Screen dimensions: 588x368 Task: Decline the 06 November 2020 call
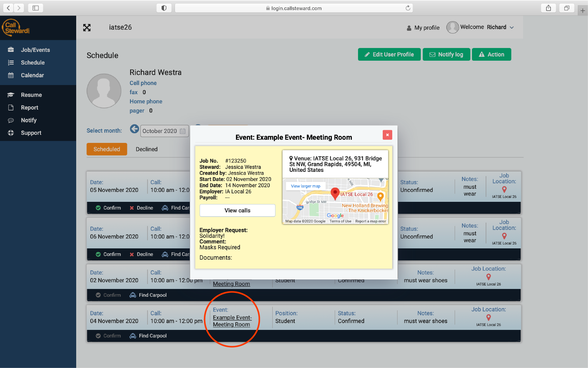[141, 254]
